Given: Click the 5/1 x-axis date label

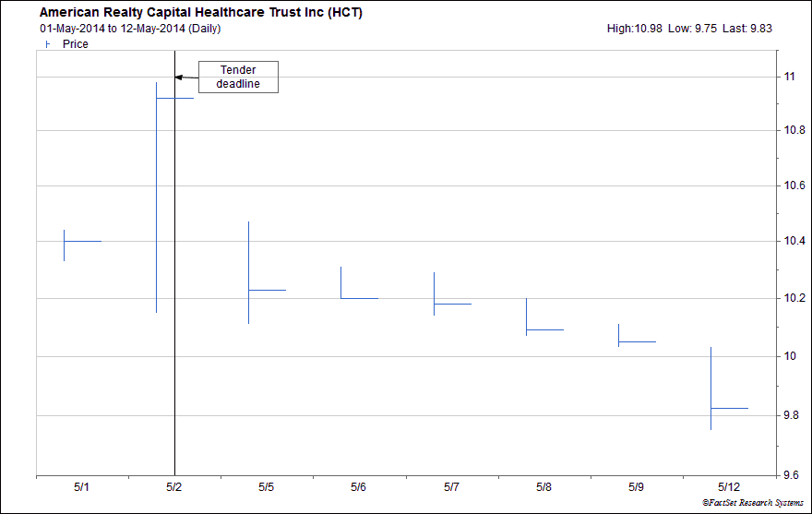Looking at the screenshot, I should (x=81, y=487).
